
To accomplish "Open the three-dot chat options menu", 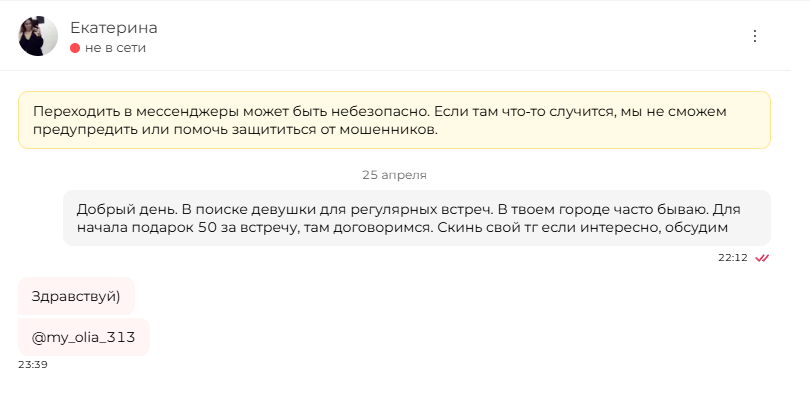I will click(755, 36).
